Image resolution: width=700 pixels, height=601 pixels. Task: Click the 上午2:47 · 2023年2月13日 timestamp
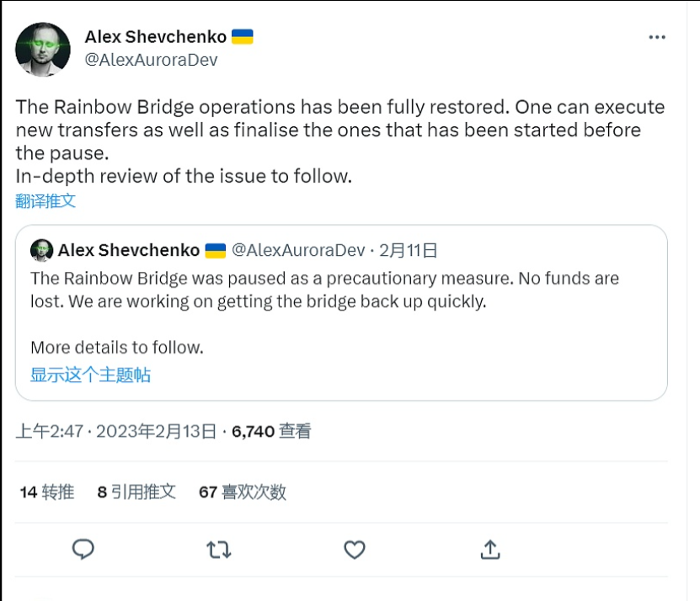coord(116,431)
